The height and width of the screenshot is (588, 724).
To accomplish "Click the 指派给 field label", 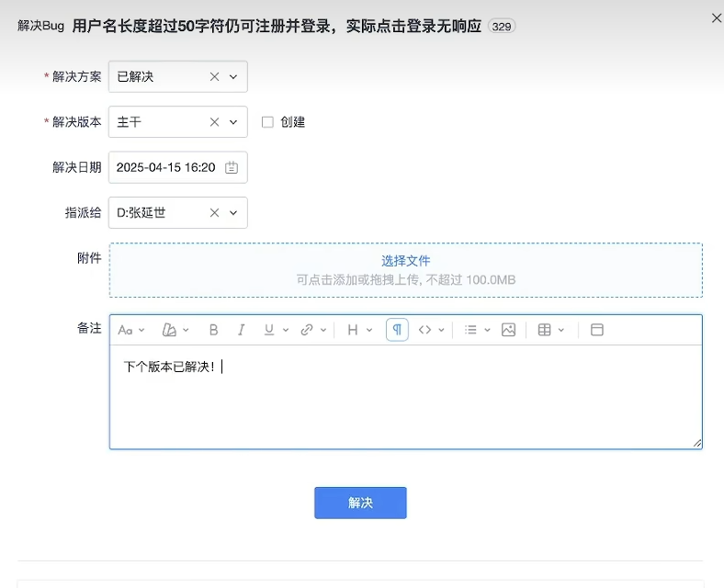I will (83, 213).
